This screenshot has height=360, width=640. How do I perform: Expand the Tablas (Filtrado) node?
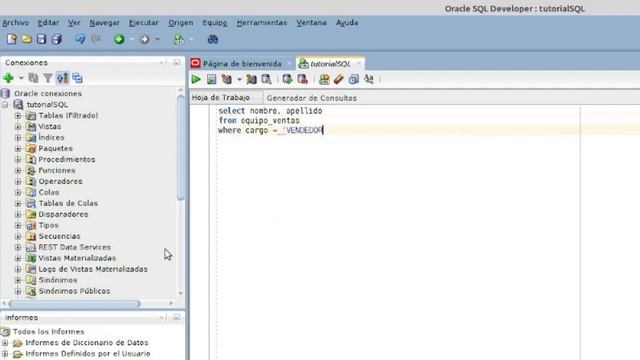(x=18, y=116)
